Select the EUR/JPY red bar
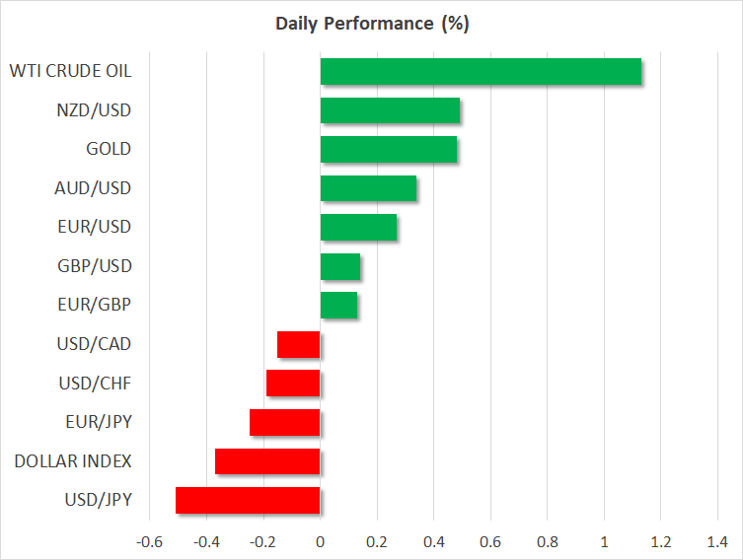The width and height of the screenshot is (743, 560). [285, 422]
